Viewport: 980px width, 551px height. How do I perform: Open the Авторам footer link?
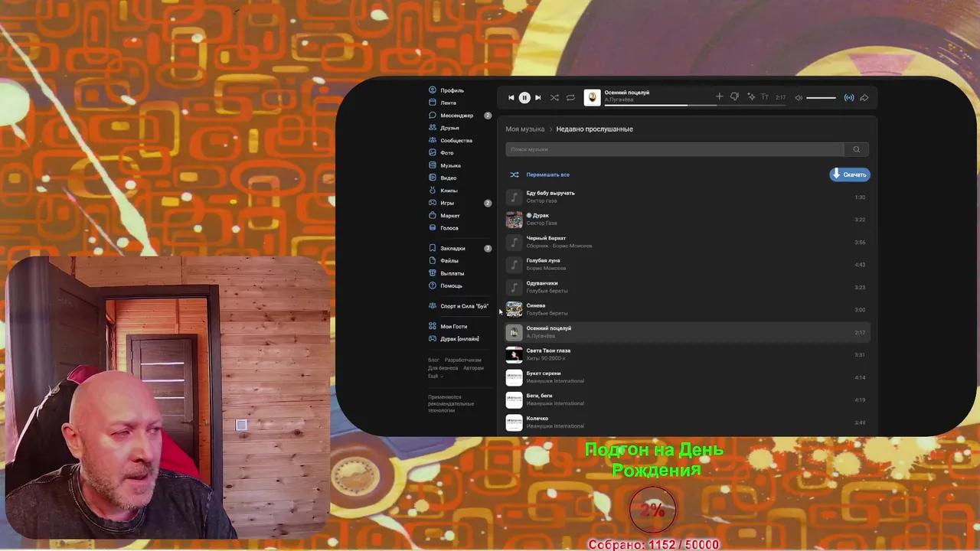(473, 368)
